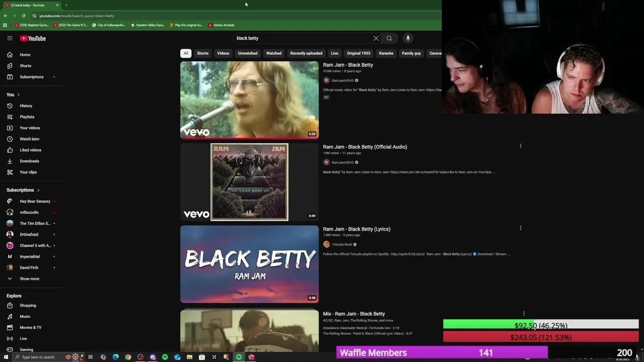Open Ram Jam - Black Betty (Lyrics) title
Viewport: 644px width, 362px height.
357,229
